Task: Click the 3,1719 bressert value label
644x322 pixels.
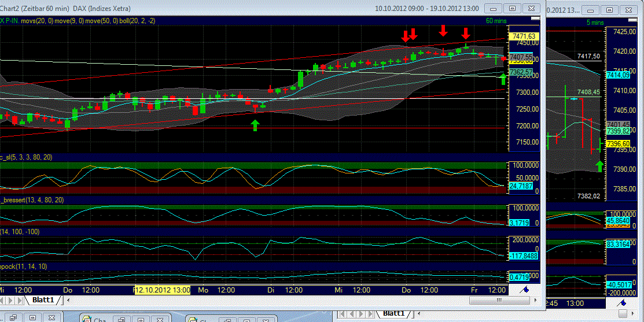Action: tap(520, 223)
